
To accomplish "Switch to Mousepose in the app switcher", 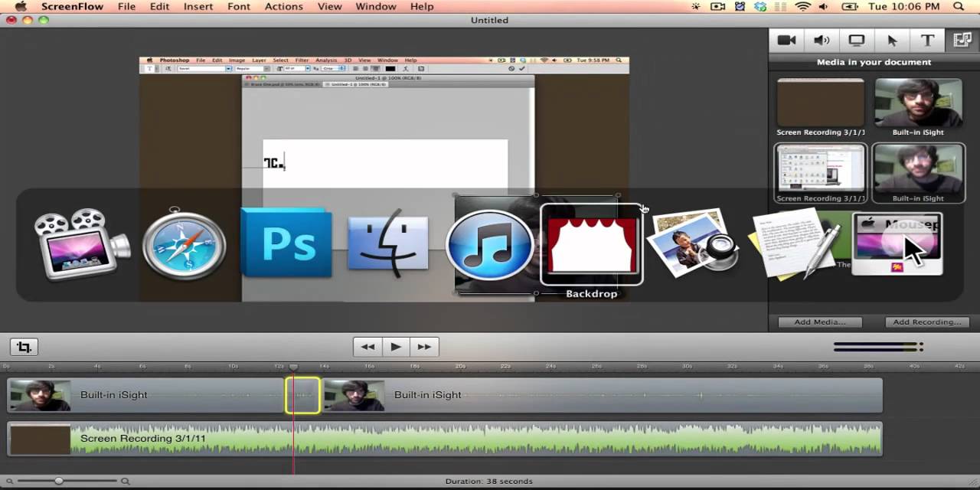I will [x=897, y=243].
